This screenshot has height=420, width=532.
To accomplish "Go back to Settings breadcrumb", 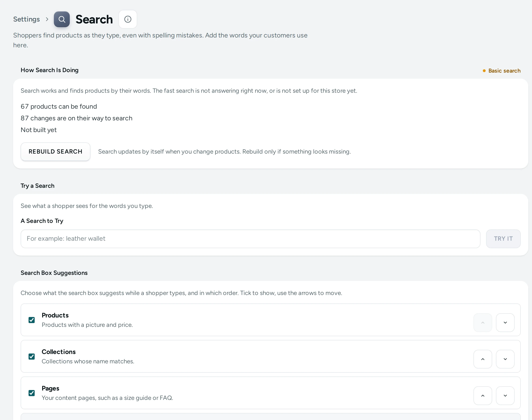I will coord(26,19).
